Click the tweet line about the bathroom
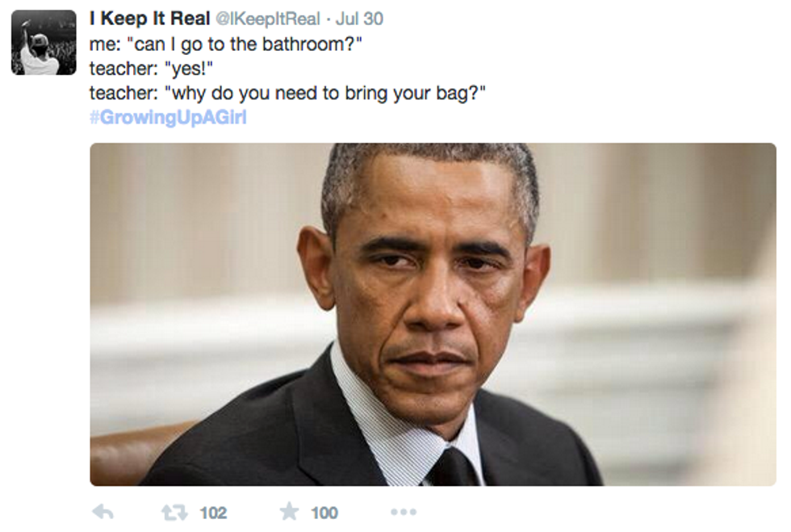791x532 pixels. 226,44
